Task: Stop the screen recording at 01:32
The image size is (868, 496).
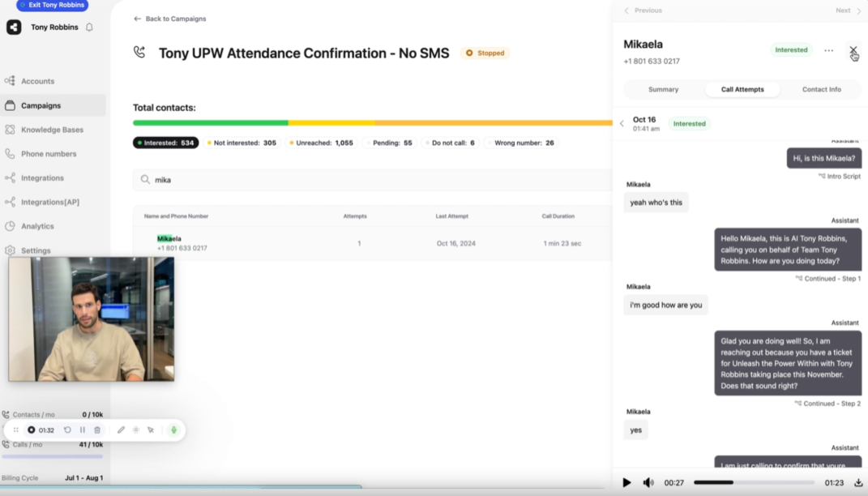Action: 32,430
